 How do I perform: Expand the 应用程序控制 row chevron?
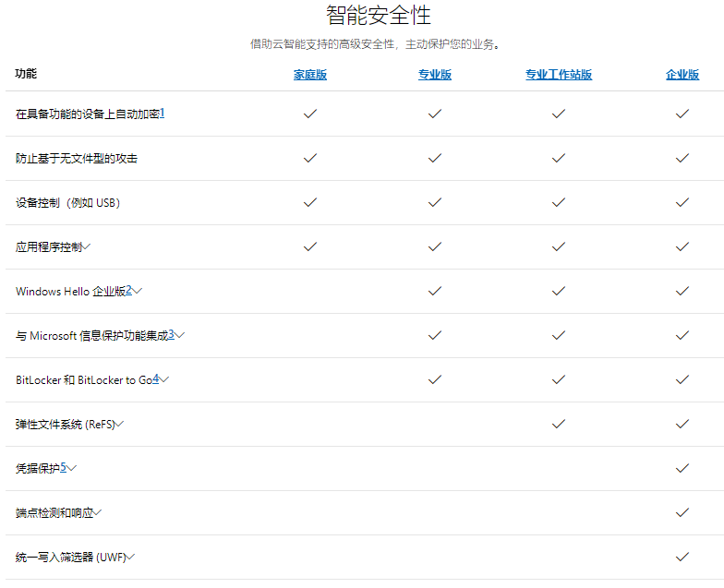point(86,246)
